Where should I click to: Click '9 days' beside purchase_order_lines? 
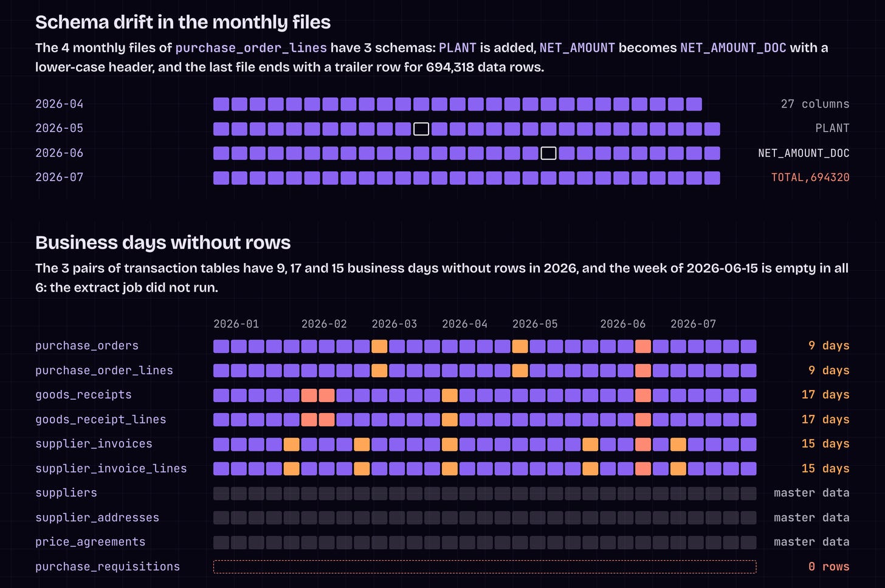pos(829,371)
